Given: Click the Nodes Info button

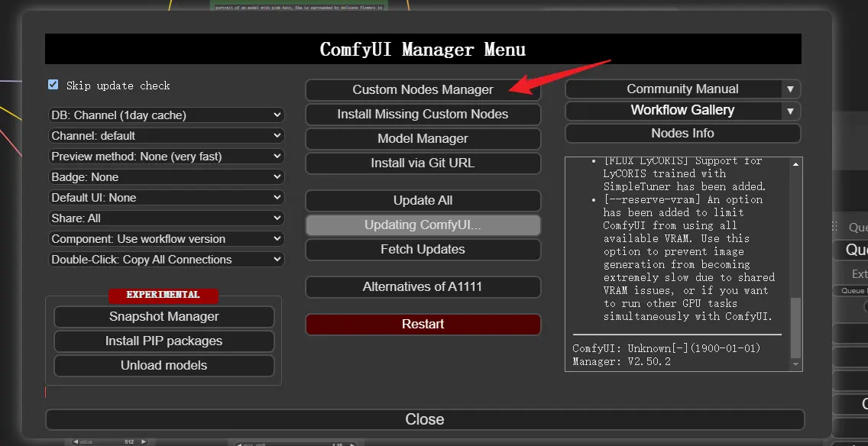Looking at the screenshot, I should [682, 134].
